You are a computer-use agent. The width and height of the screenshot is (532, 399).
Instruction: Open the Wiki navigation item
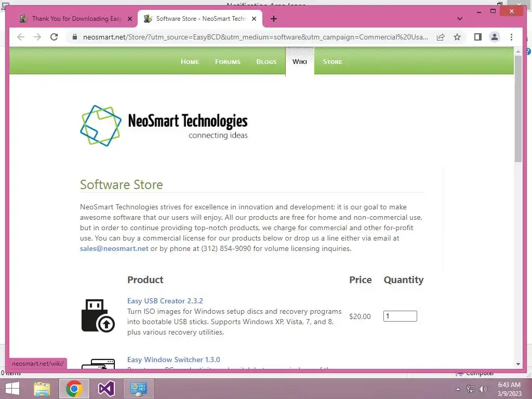(300, 62)
